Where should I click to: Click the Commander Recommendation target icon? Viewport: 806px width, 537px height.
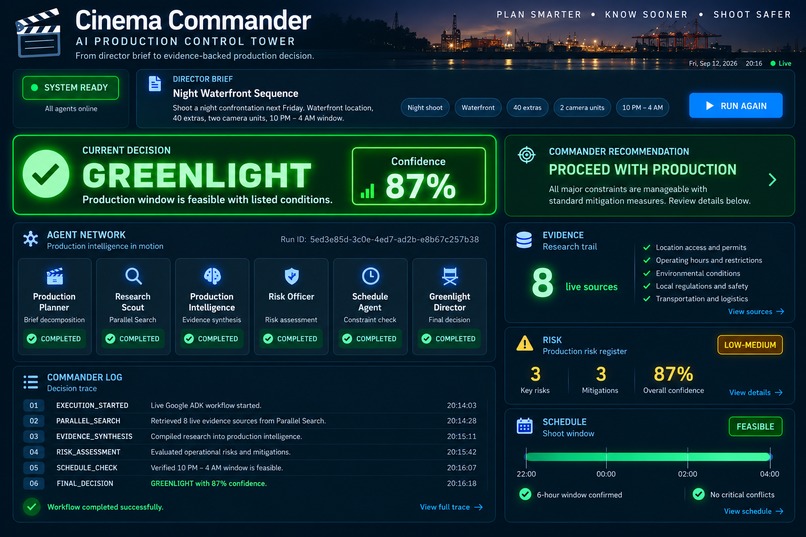(526, 155)
